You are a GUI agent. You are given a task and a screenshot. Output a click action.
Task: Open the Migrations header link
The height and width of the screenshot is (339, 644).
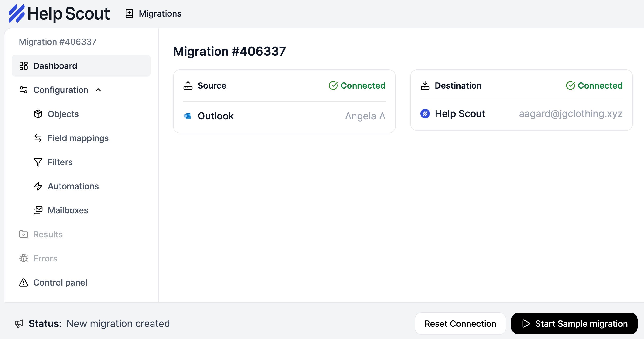tap(160, 13)
